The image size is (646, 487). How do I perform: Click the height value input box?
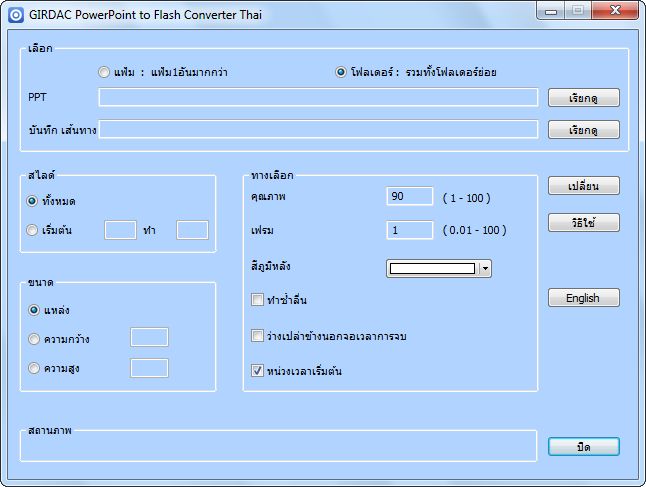pyautogui.click(x=149, y=368)
